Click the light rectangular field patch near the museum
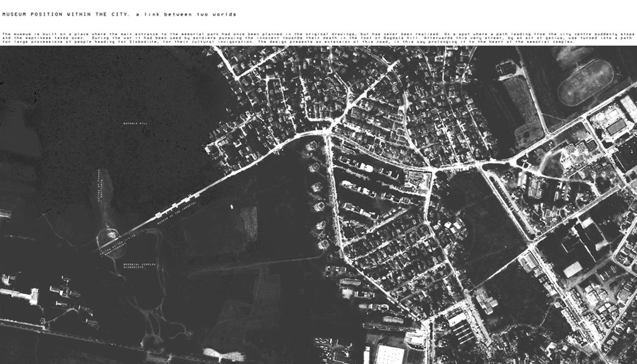 tap(248, 223)
